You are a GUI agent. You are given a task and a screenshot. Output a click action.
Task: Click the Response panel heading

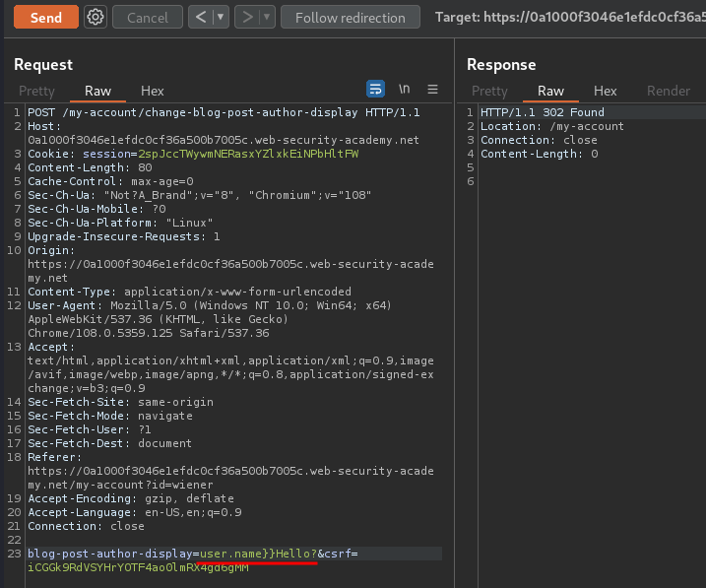pos(501,64)
